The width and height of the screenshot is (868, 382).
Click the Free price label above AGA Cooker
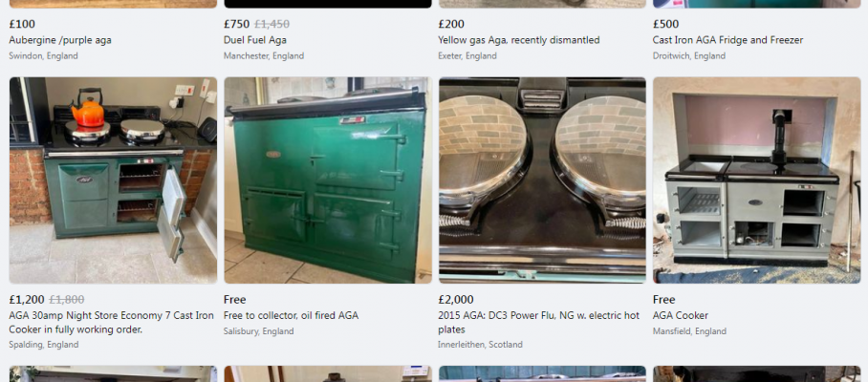(663, 300)
